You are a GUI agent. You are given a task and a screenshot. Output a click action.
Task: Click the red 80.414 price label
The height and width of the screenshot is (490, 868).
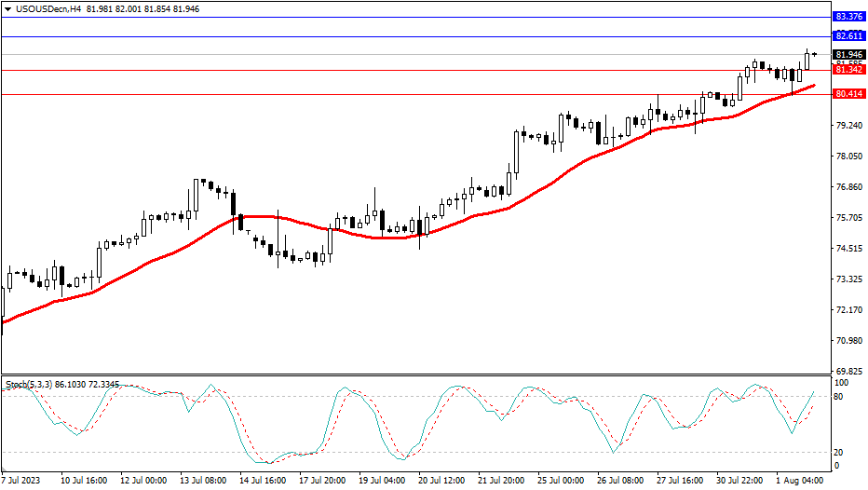point(848,94)
